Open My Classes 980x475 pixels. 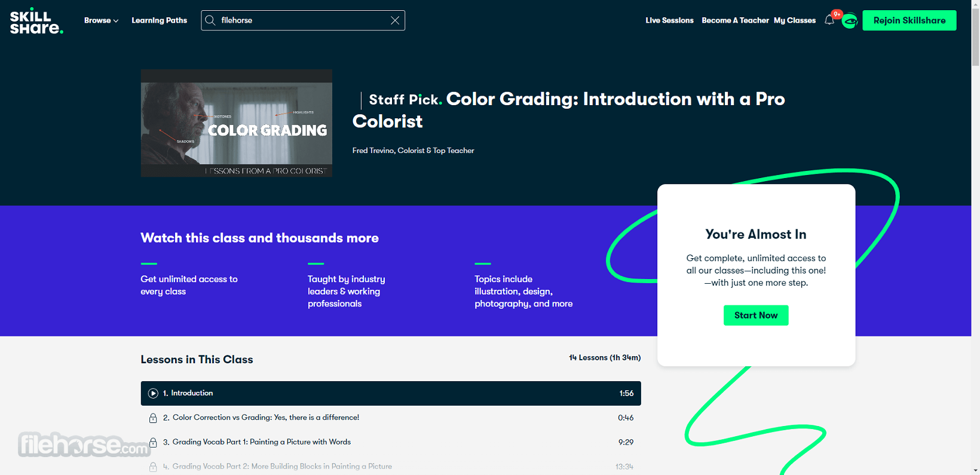coord(795,20)
